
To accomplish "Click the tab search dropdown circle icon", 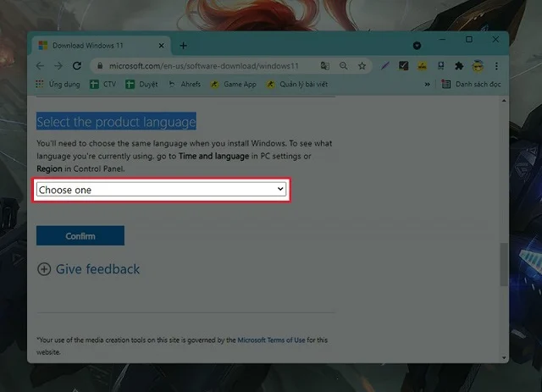I will (x=417, y=45).
